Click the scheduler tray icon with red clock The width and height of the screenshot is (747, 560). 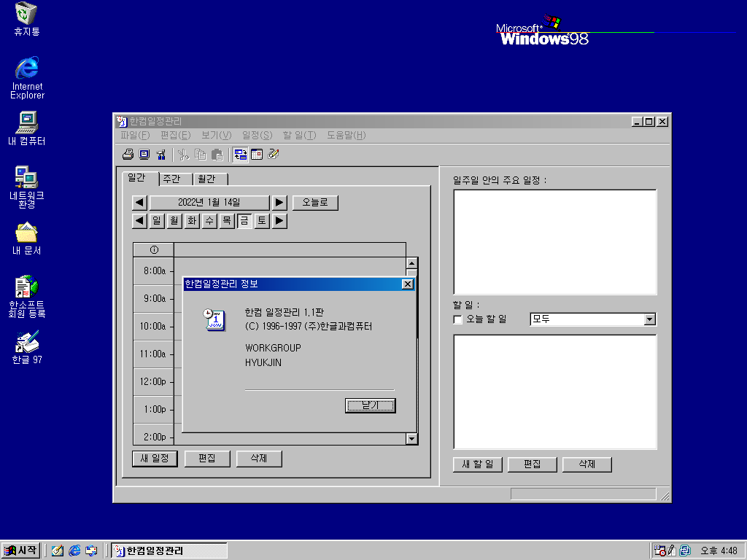(659, 551)
